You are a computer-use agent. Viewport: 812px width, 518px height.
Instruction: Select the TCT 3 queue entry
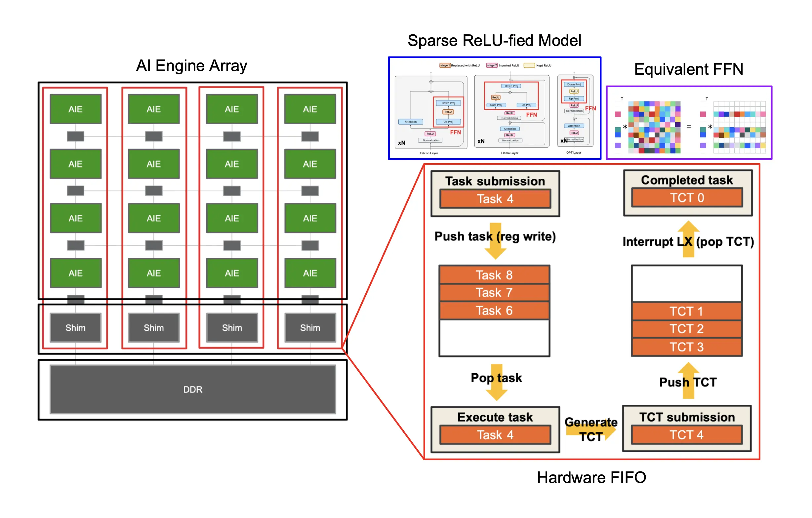pyautogui.click(x=687, y=347)
